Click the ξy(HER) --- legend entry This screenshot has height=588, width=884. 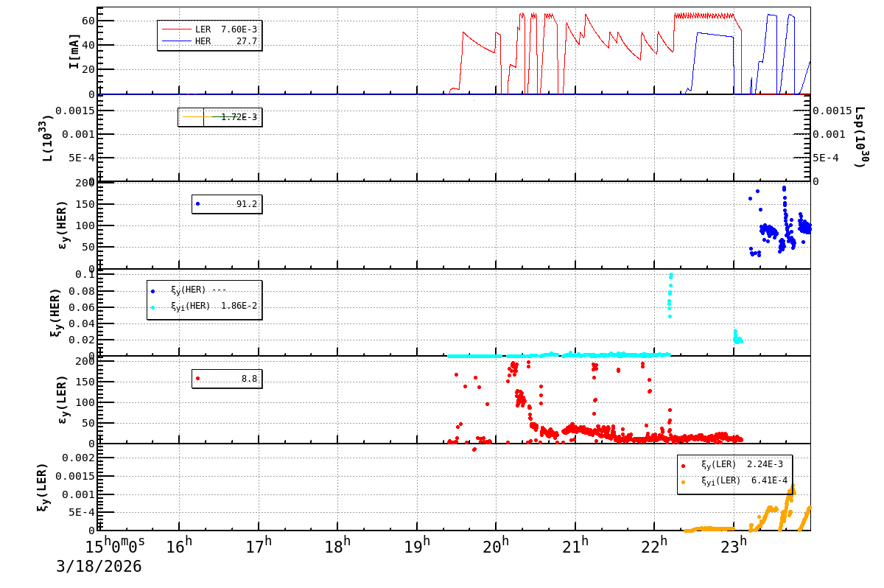189,290
